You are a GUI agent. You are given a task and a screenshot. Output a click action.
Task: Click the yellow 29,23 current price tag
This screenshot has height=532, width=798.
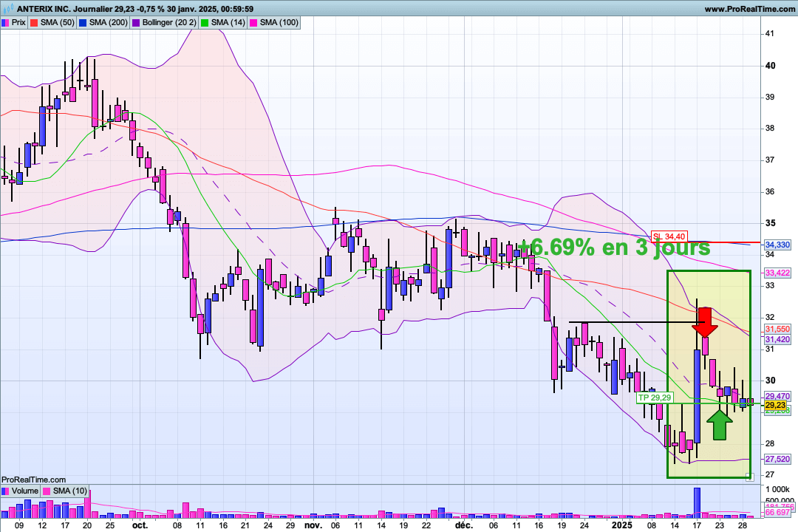tap(775, 405)
